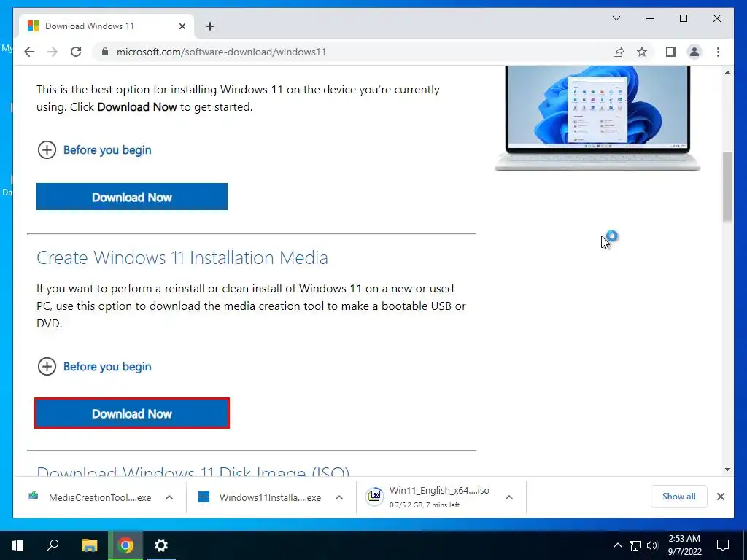Bookmark this page with the star icon
This screenshot has height=560, width=747.
(x=642, y=52)
